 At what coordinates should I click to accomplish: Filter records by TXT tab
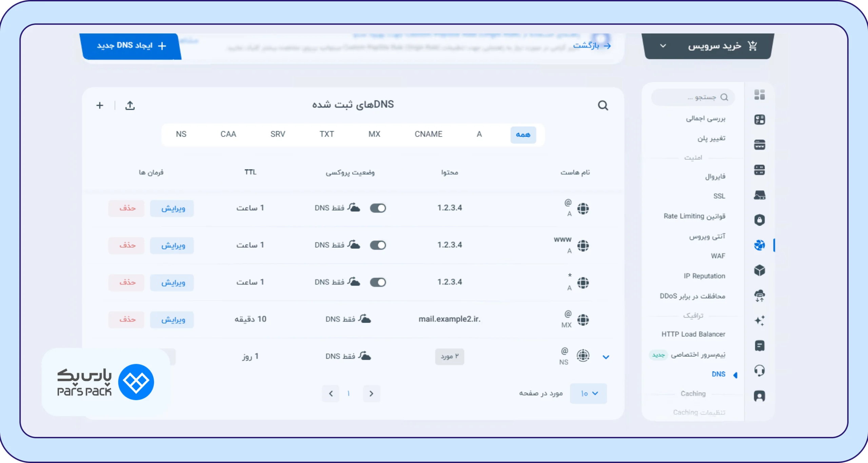(327, 134)
